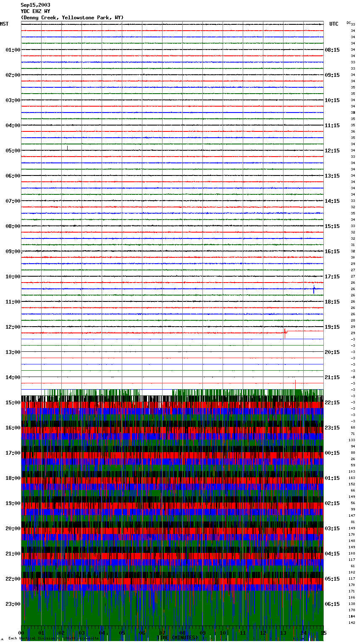Image resolution: width=357 pixels, height=644 pixels.
Task: Click the minute 15 axis tick label
Action: point(323,633)
